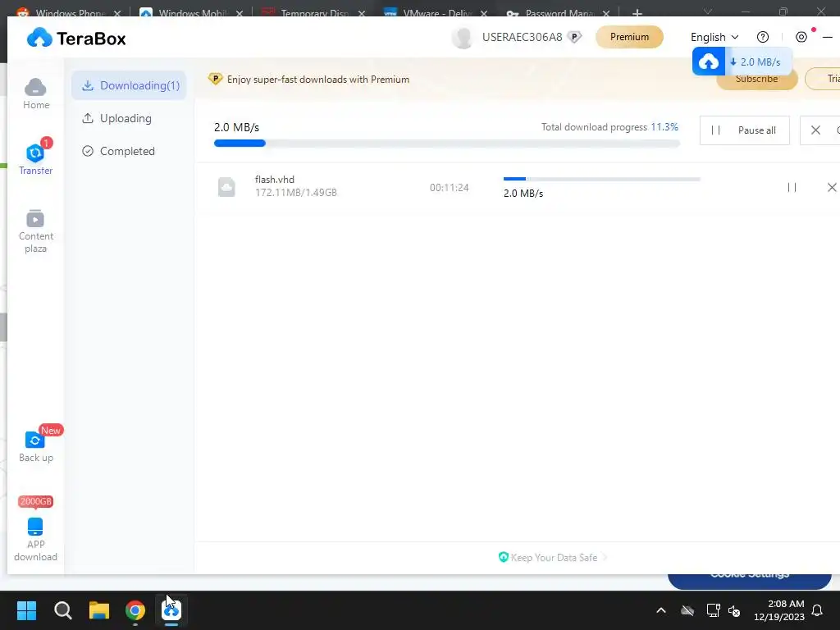Pause the flash.vhd download
This screenshot has height=630, width=840.
click(x=792, y=188)
